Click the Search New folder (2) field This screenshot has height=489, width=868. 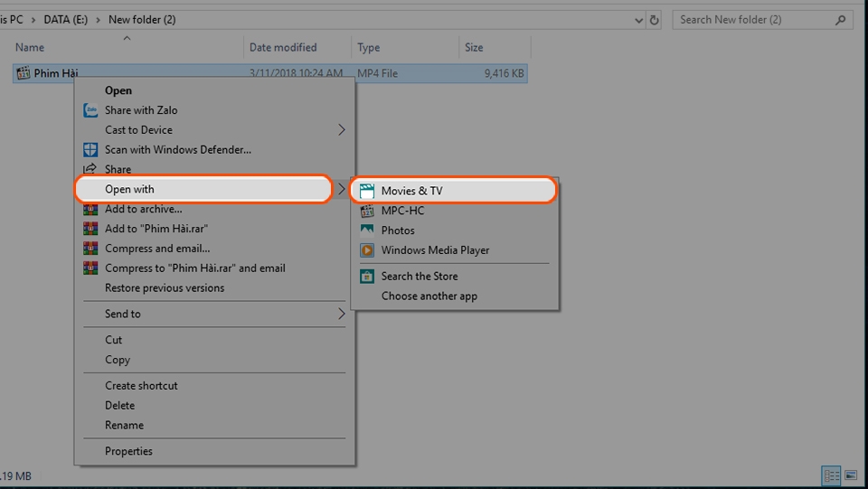pyautogui.click(x=755, y=20)
